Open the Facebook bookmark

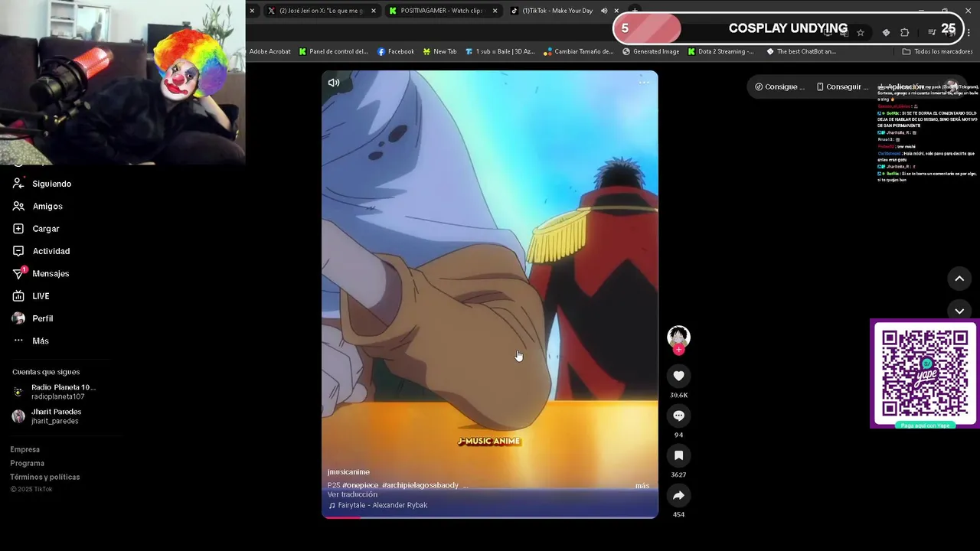[x=396, y=51]
